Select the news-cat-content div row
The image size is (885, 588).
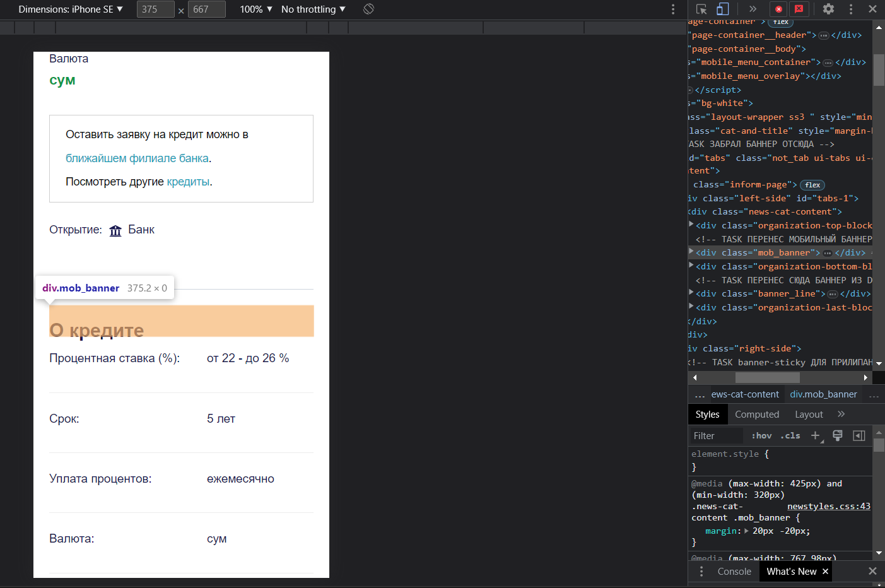pyautogui.click(x=780, y=211)
